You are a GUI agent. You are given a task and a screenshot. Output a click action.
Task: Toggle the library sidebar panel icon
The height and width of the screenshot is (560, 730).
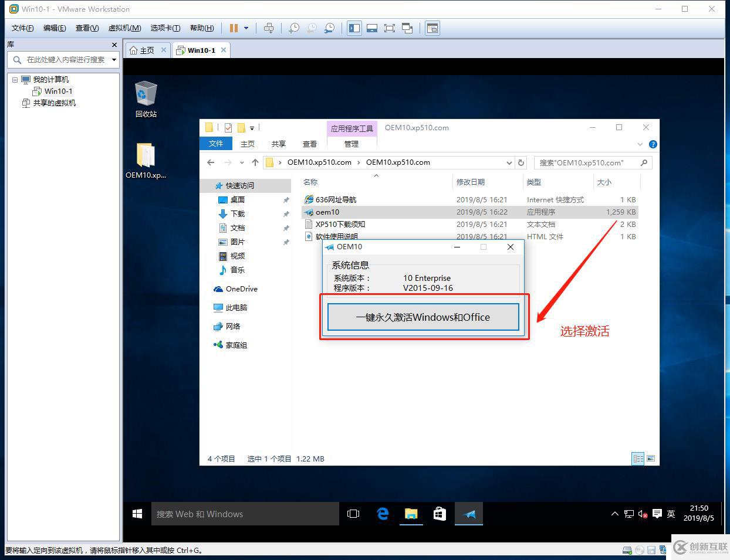point(354,28)
